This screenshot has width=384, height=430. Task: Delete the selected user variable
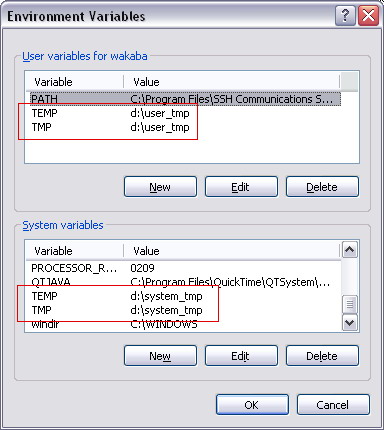click(322, 187)
